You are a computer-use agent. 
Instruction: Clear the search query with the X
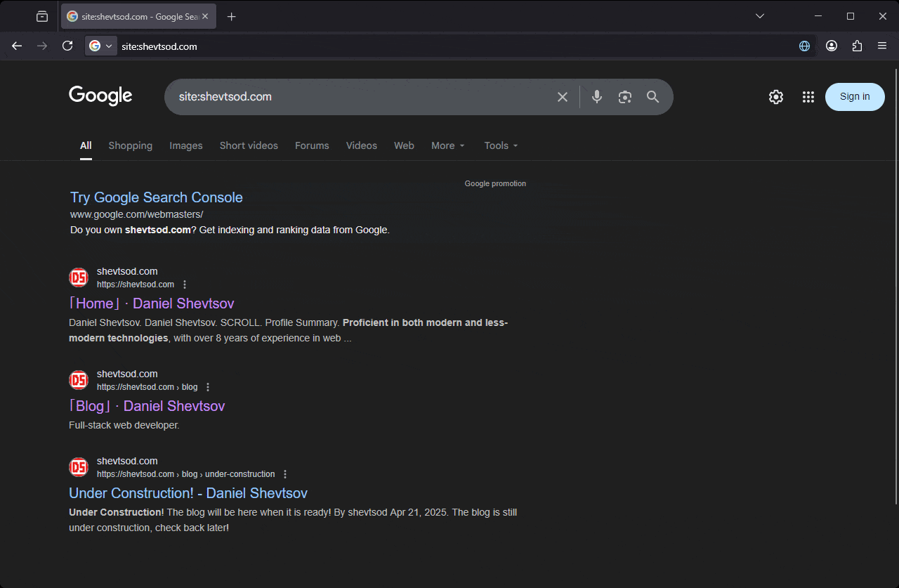(x=563, y=97)
